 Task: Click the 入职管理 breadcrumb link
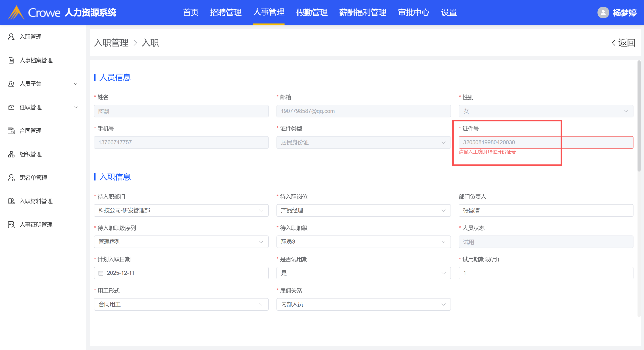(x=111, y=43)
